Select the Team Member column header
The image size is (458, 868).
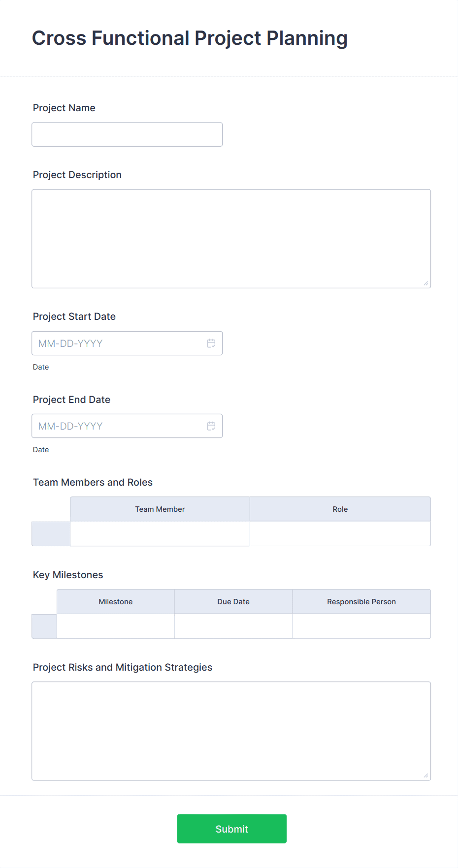click(160, 509)
